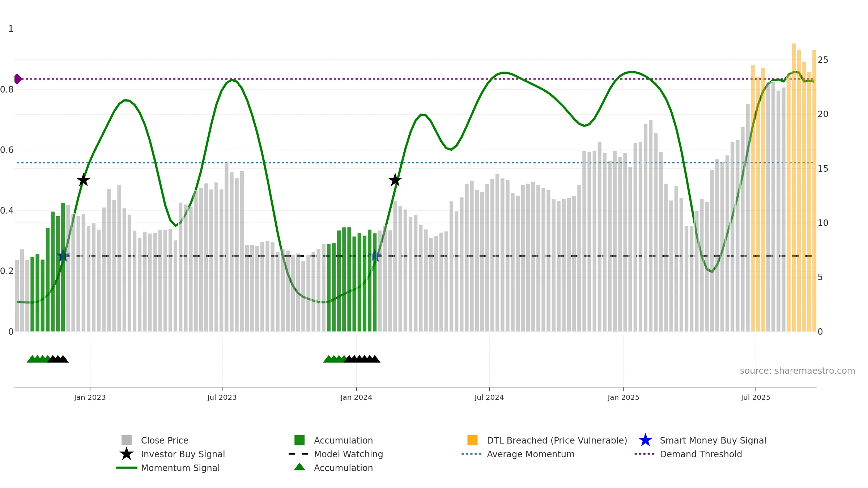Click the green Accumulation triangle legend icon

pos(299,467)
